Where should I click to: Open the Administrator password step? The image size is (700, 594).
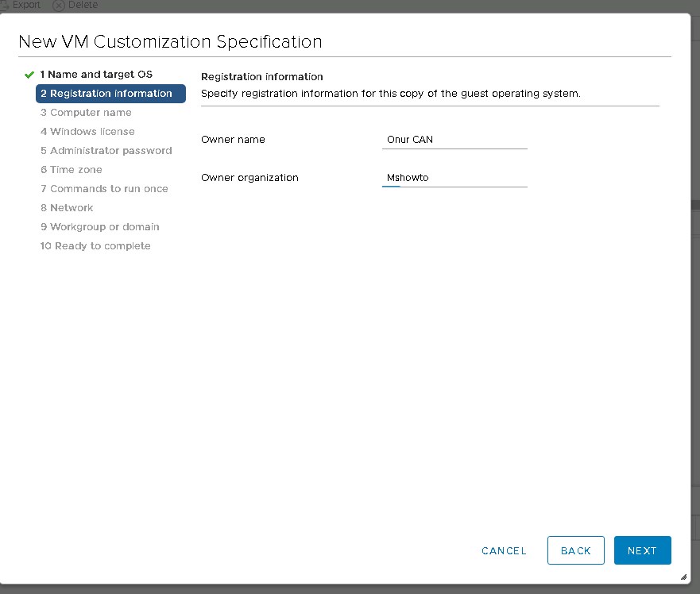pyautogui.click(x=106, y=151)
